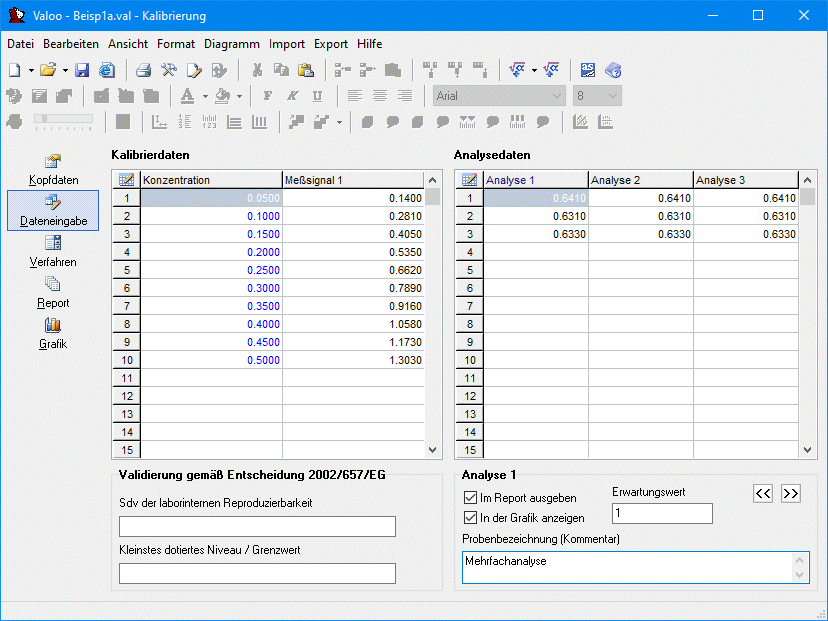The width and height of the screenshot is (828, 621).
Task: Click the '>>' next analysis button
Action: (x=791, y=493)
